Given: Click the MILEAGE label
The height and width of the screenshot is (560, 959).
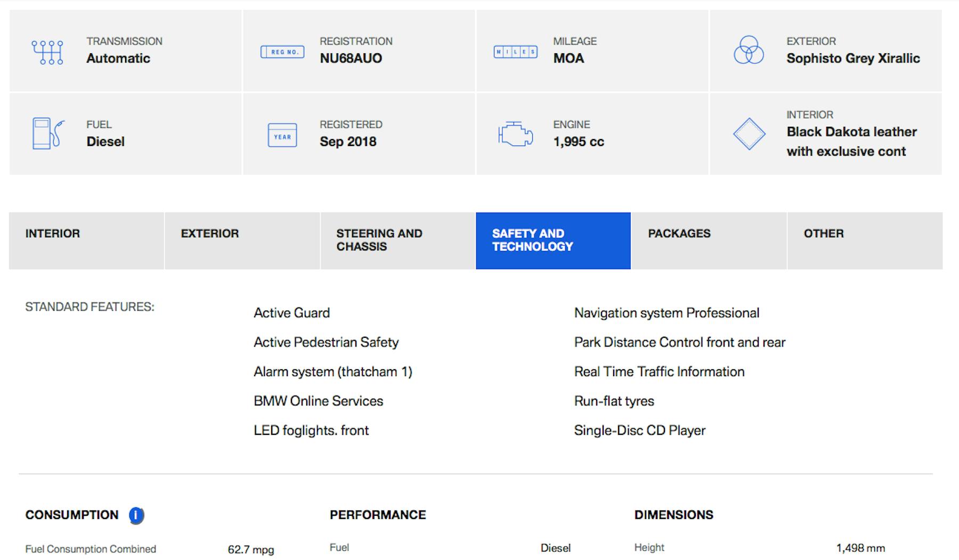Looking at the screenshot, I should pyautogui.click(x=575, y=41).
